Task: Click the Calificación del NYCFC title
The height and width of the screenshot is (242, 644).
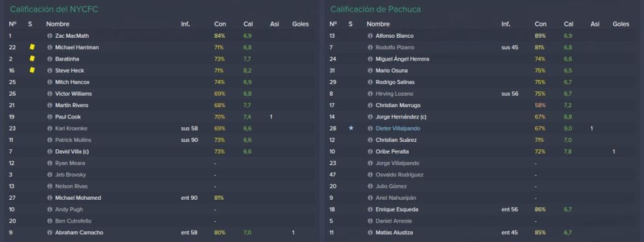Action: (54, 9)
